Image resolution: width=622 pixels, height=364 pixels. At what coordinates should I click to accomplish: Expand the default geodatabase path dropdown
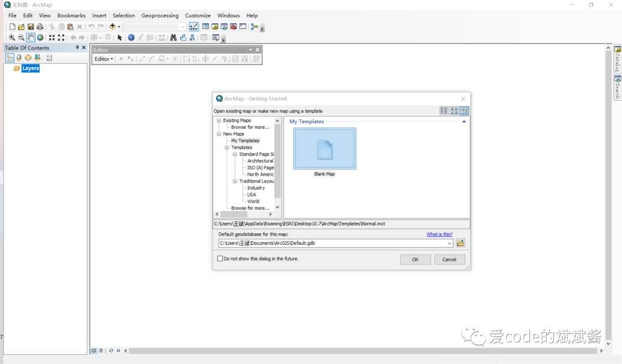tap(449, 243)
